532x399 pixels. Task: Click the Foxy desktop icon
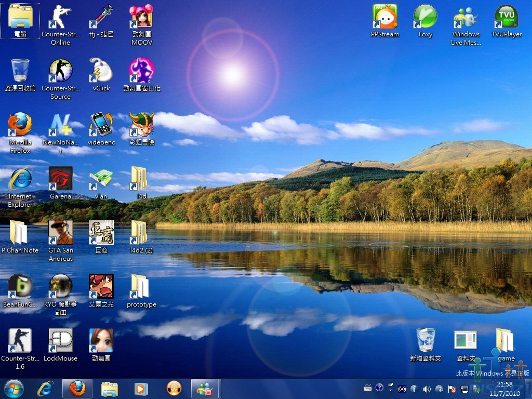[425, 17]
